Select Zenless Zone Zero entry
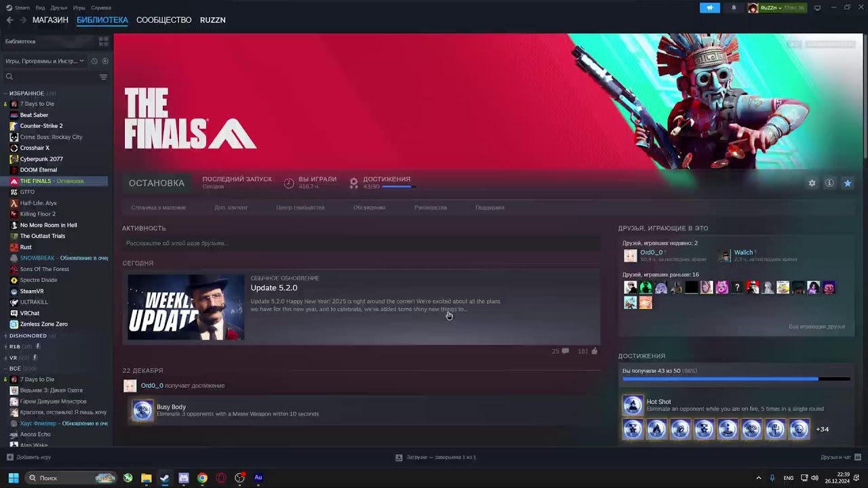 pos(43,324)
